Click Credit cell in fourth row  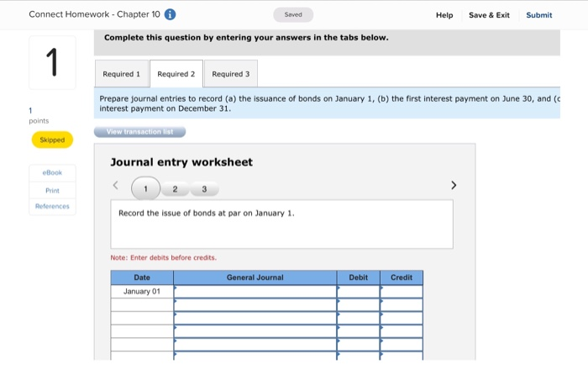(402, 331)
